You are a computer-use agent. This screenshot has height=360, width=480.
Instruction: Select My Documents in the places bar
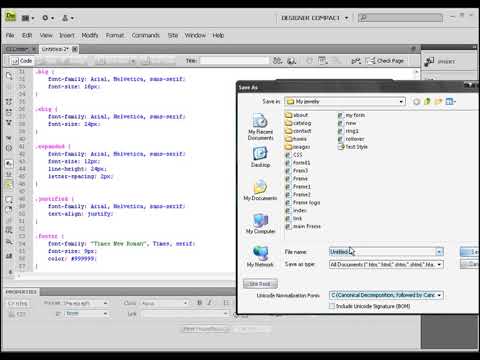tap(260, 190)
